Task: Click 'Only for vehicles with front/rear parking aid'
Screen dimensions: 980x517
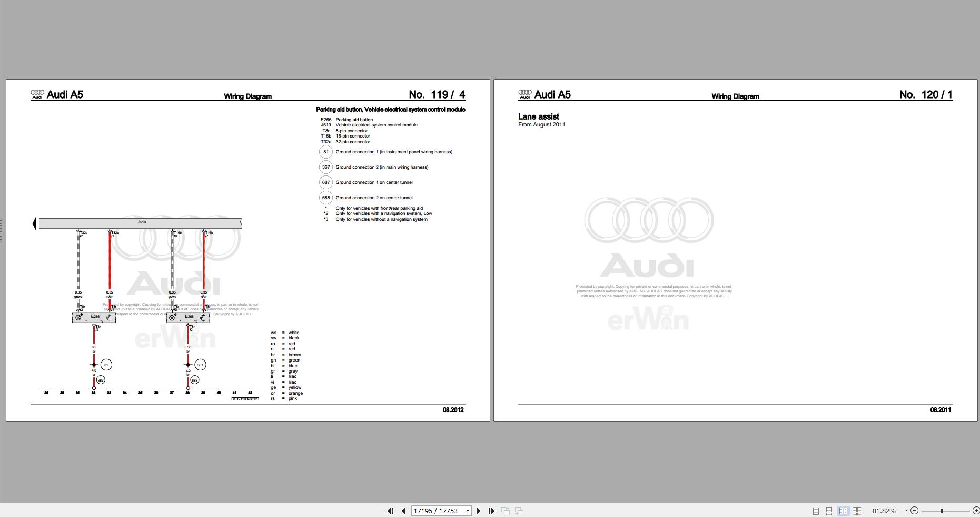Action: [379, 208]
